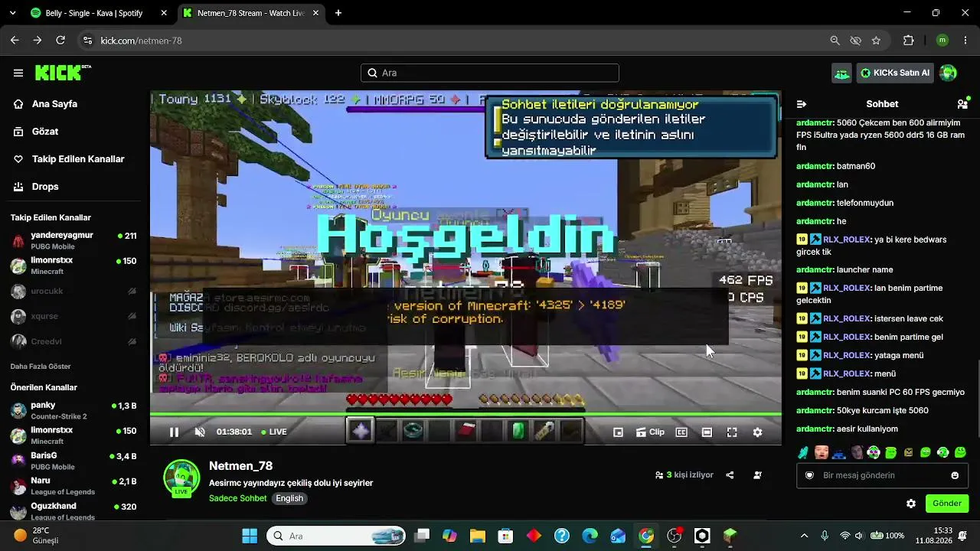The height and width of the screenshot is (551, 980).
Task: Pause the live stream video
Action: point(174,432)
